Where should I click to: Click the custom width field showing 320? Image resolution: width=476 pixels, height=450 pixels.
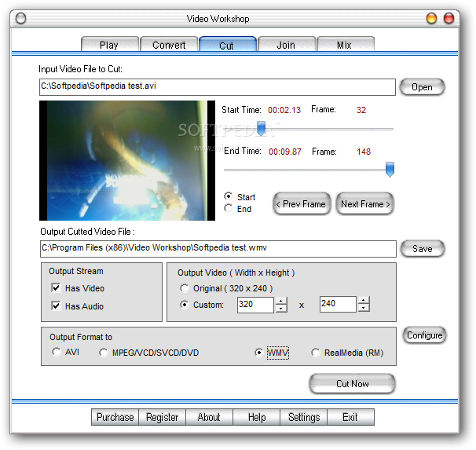(x=255, y=305)
